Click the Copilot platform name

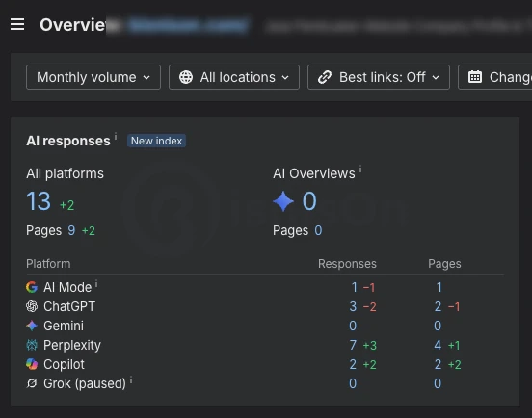pyautogui.click(x=64, y=364)
